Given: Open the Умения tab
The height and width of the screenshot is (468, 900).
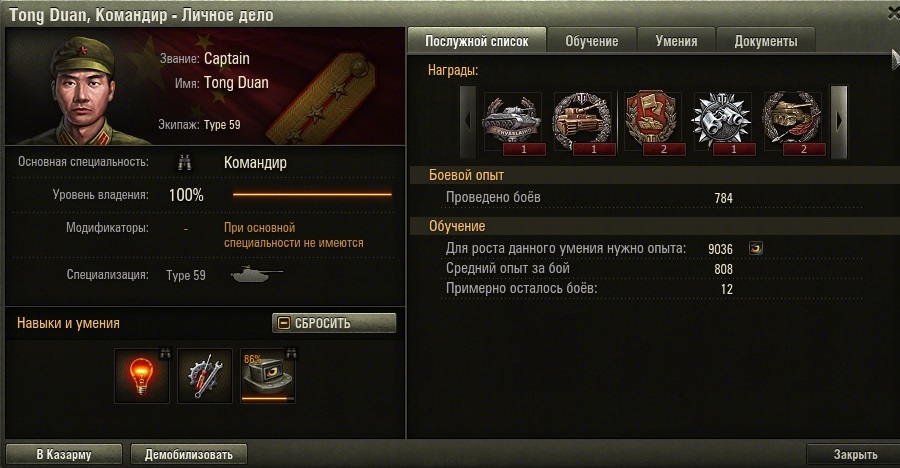Looking at the screenshot, I should coord(676,41).
